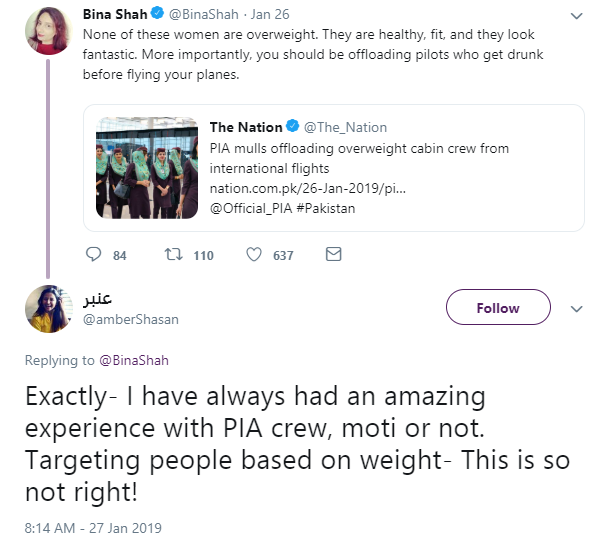
Task: Send tweet via direct message envelope icon
Action: point(334,255)
